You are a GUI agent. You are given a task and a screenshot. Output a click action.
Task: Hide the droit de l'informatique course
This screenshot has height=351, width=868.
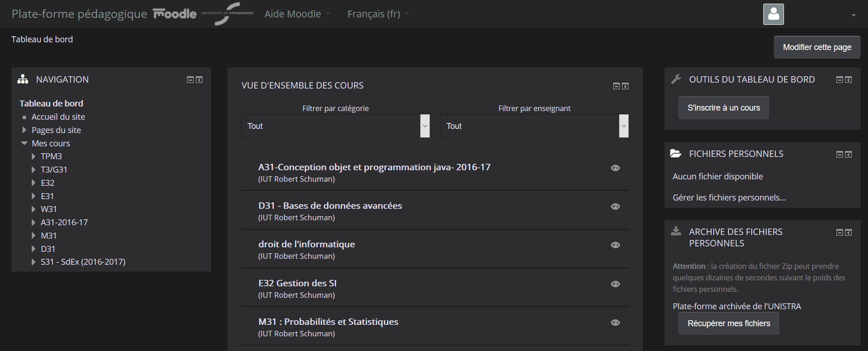point(615,245)
